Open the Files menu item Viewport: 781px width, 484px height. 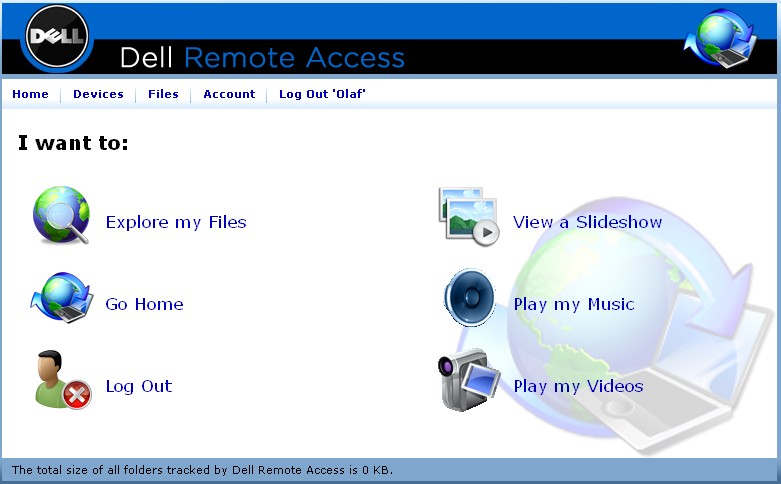(163, 94)
